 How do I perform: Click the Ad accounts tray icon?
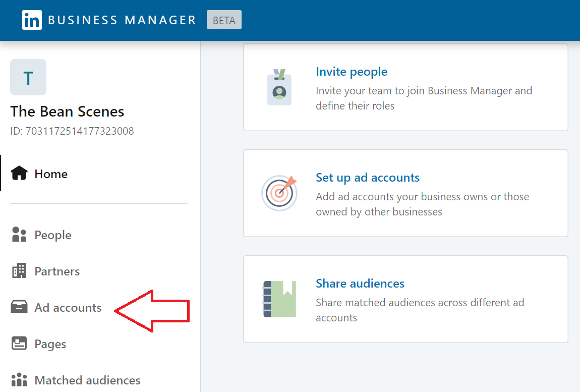click(19, 307)
